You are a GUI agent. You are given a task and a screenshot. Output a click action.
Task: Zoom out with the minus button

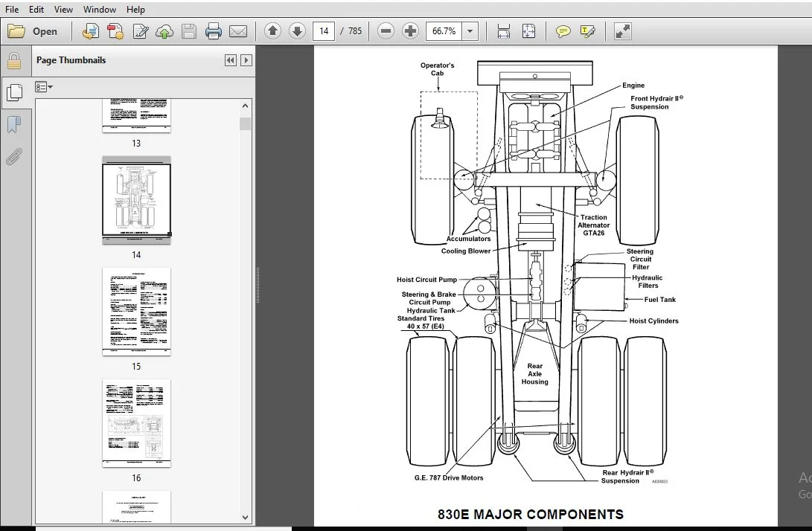coord(386,31)
